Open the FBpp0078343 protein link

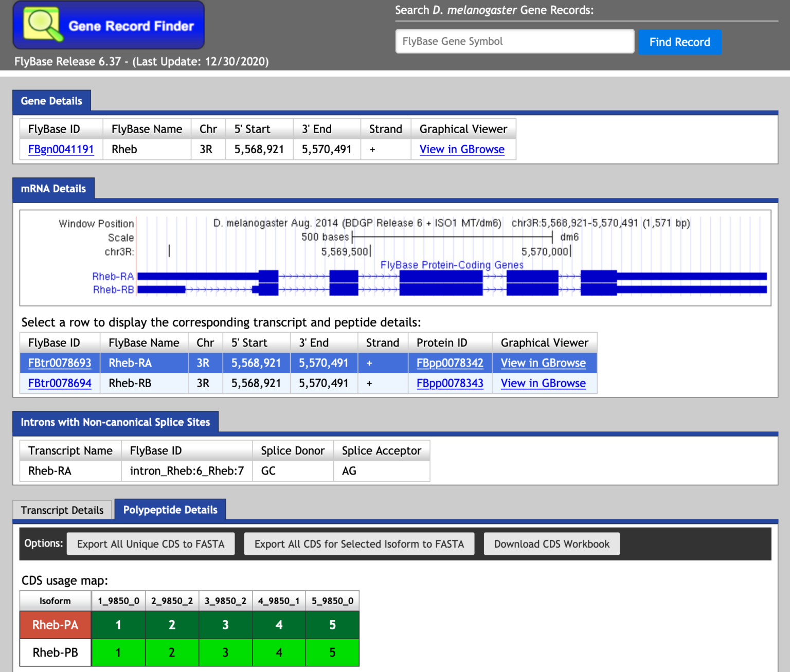[x=450, y=384]
